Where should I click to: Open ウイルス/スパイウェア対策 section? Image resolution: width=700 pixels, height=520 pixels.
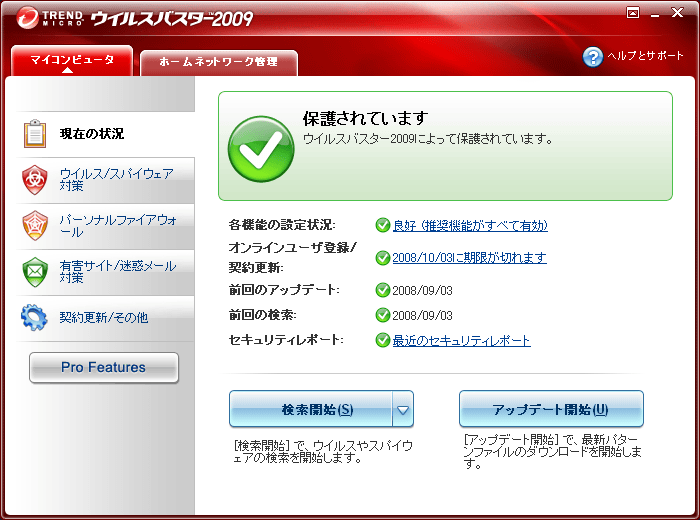pos(105,180)
